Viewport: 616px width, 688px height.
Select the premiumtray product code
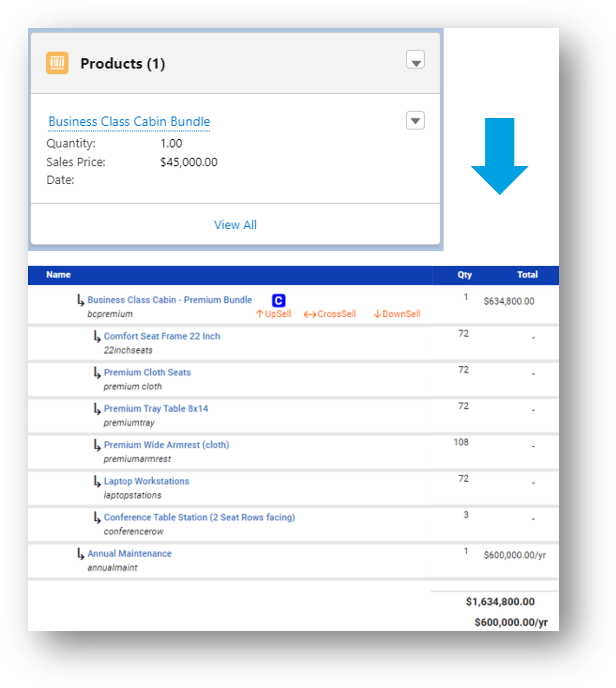(129, 423)
